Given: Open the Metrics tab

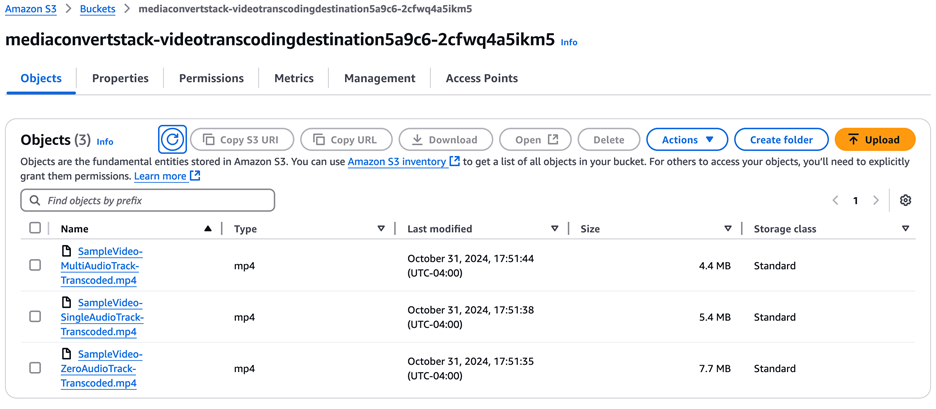Looking at the screenshot, I should pos(294,78).
